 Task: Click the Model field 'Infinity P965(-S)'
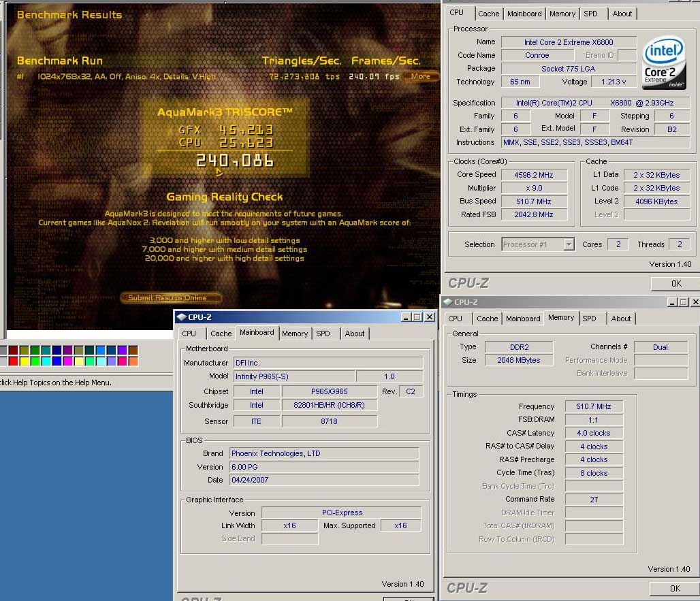click(293, 376)
